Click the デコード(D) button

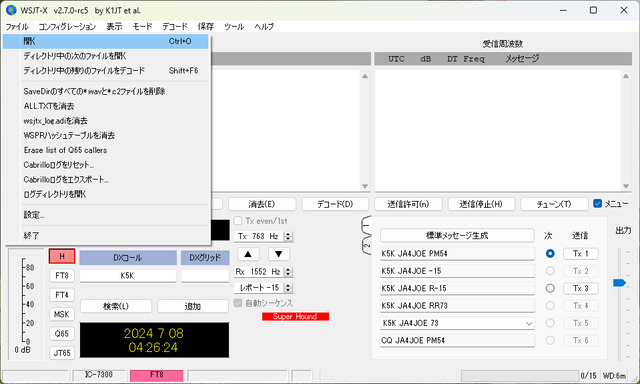[335, 204]
